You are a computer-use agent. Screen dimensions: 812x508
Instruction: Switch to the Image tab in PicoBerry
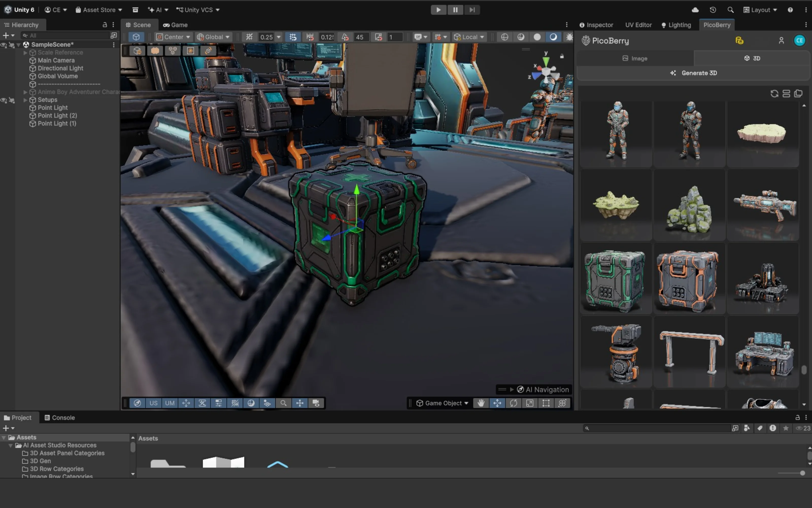point(635,58)
